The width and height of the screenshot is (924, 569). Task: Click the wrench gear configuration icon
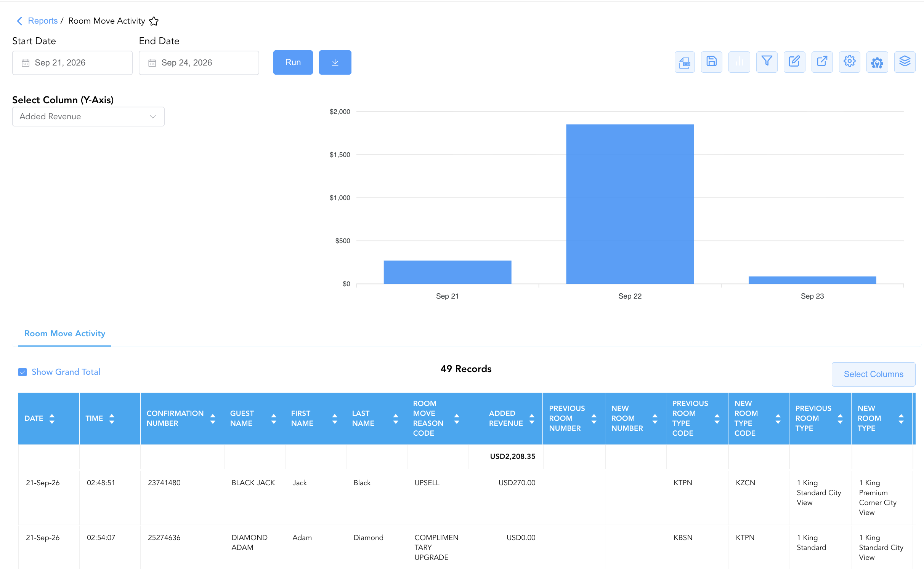click(877, 62)
